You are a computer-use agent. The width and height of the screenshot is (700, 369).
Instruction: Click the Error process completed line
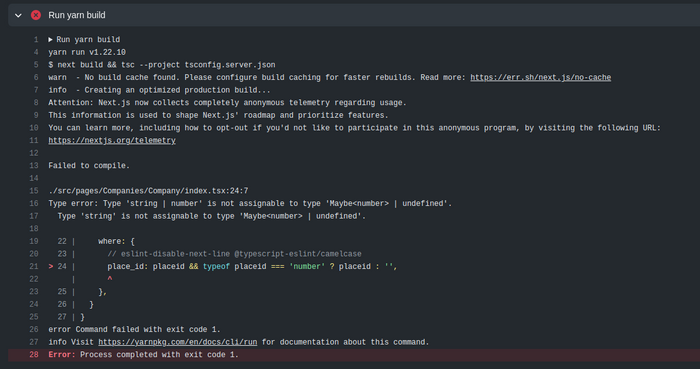[143, 355]
